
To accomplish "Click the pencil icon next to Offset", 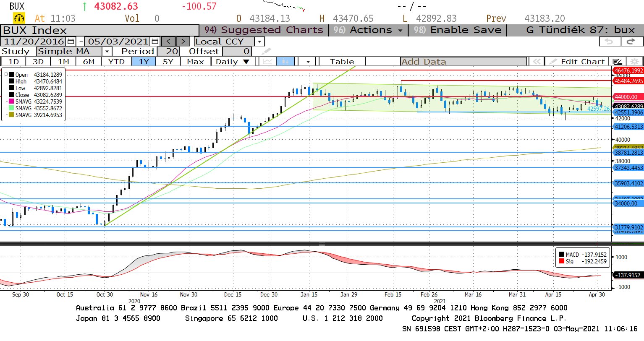I will [x=266, y=51].
